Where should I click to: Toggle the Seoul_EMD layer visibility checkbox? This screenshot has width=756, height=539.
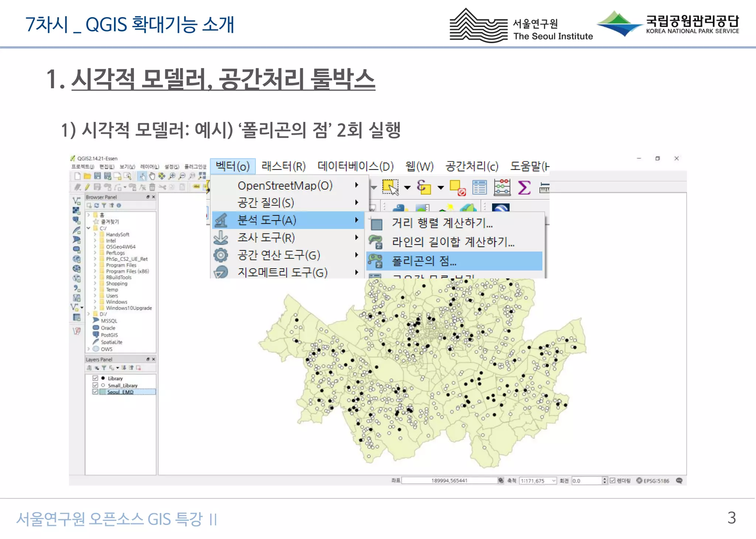pyautogui.click(x=95, y=392)
